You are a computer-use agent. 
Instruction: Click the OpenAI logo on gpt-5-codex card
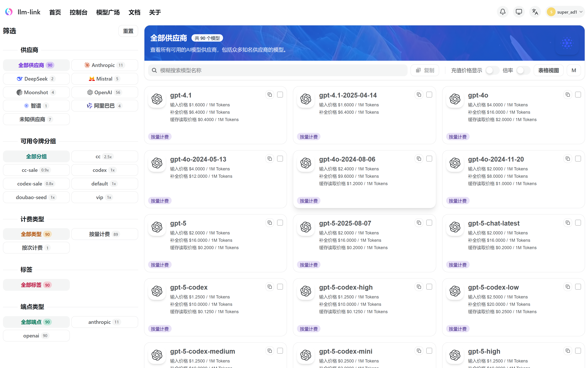[x=157, y=291]
